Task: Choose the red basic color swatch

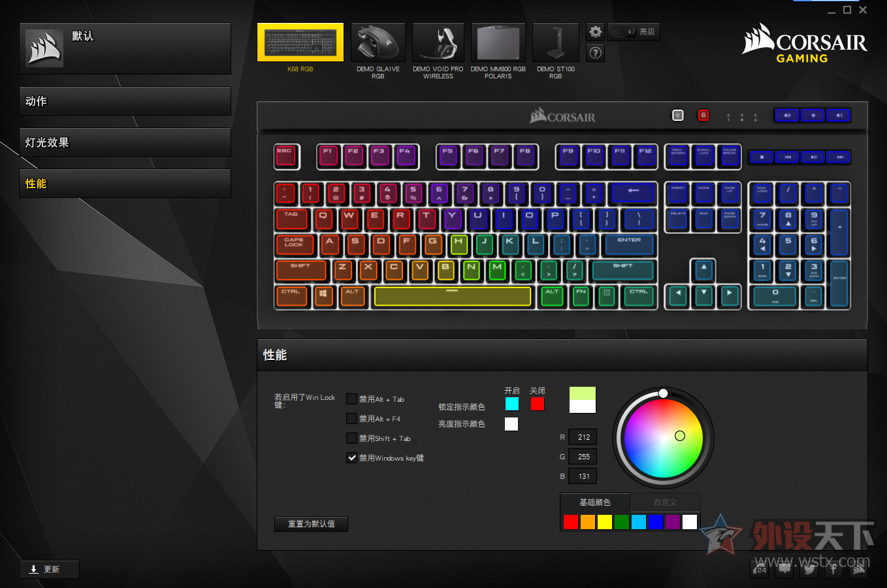Action: click(x=571, y=521)
